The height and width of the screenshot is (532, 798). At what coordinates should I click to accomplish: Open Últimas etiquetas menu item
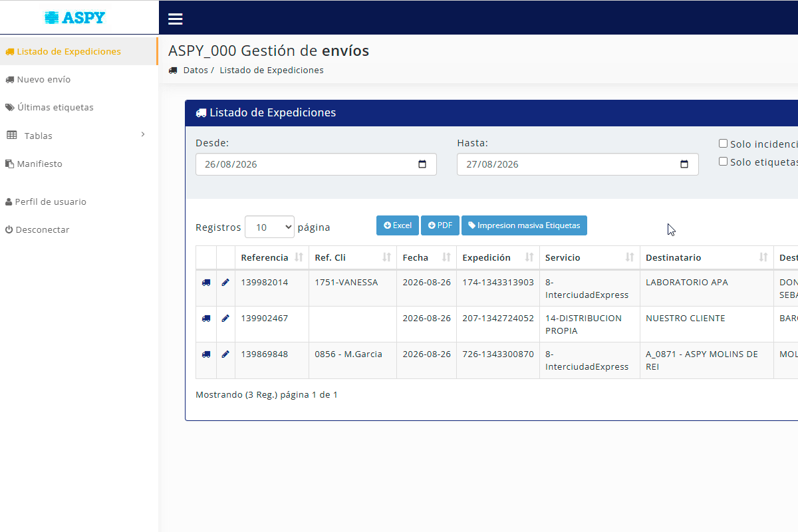tap(78, 107)
